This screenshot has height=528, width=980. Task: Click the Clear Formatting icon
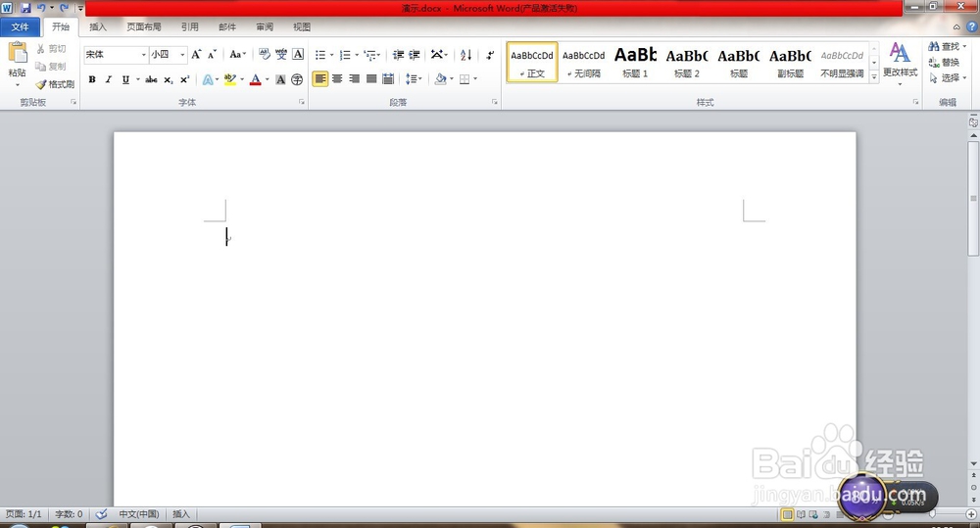click(265, 54)
